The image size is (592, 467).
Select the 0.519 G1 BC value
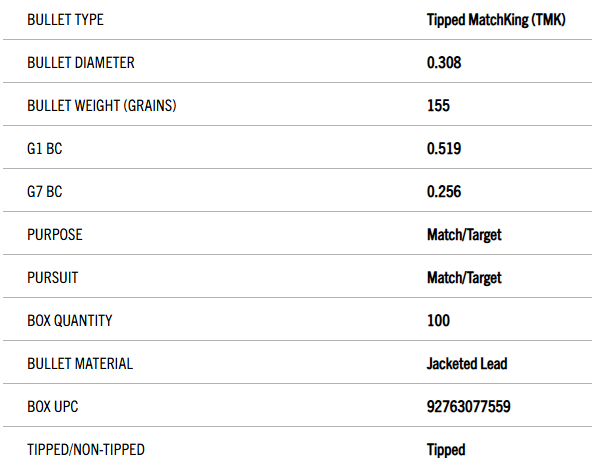click(444, 149)
